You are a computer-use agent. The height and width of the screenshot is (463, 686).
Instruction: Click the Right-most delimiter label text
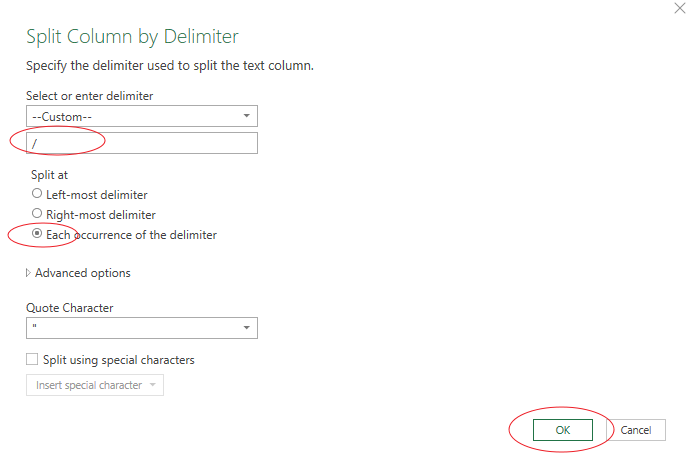[x=101, y=214]
